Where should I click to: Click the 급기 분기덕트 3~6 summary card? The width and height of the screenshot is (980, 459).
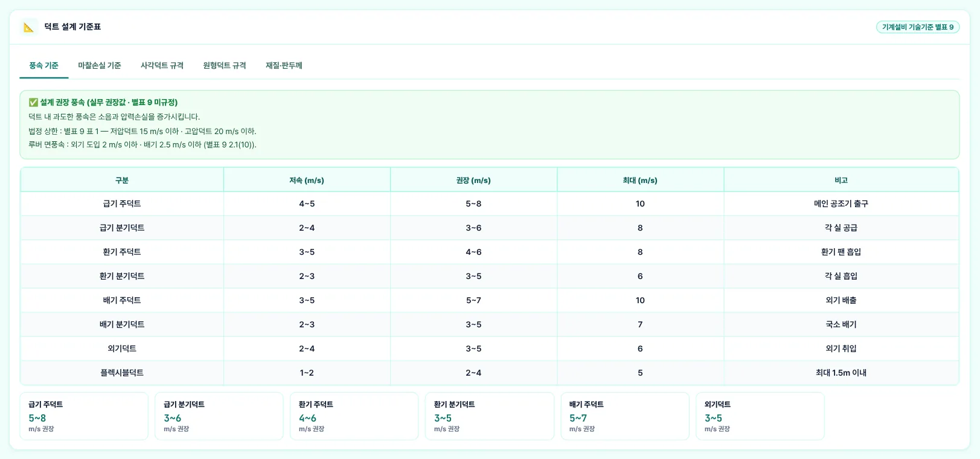(219, 416)
